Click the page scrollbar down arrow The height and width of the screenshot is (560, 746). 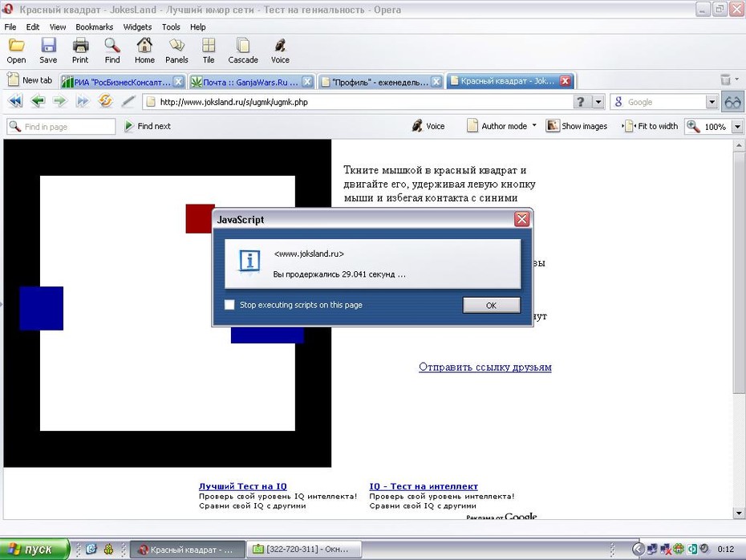(739, 513)
